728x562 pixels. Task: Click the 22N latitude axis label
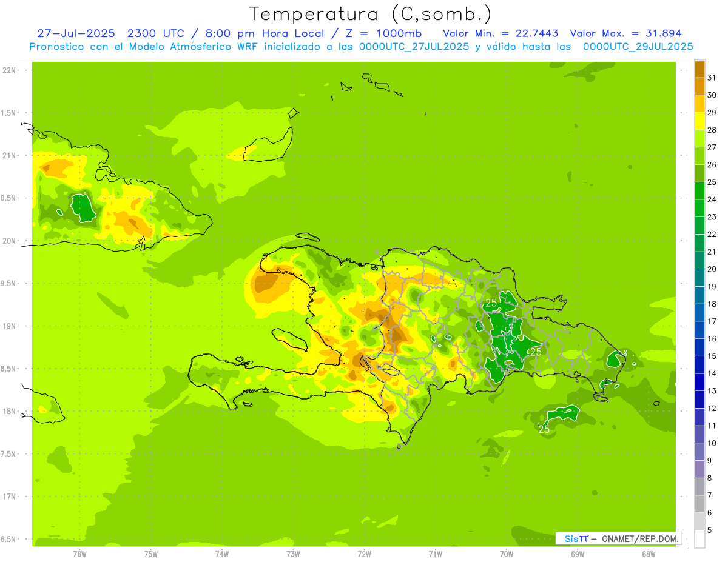tap(9, 70)
